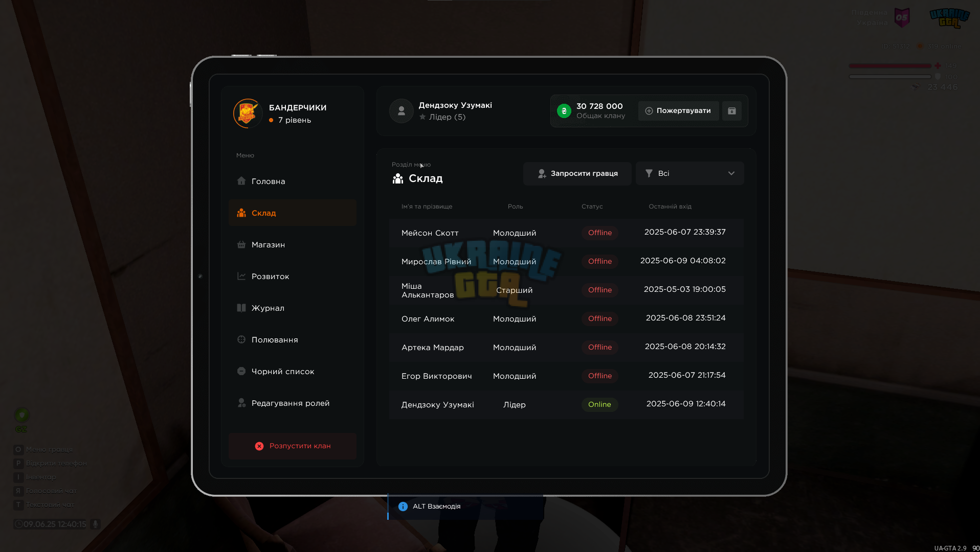Screen dimensions: 980x552
Task: Click the Бандерчики clan emblem logo
Action: click(x=248, y=113)
